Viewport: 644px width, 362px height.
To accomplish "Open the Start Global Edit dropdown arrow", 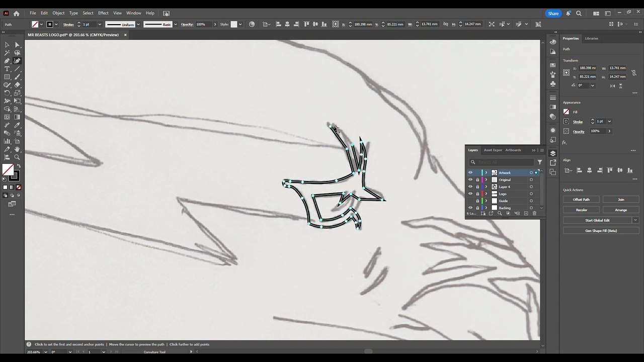I will click(635, 220).
